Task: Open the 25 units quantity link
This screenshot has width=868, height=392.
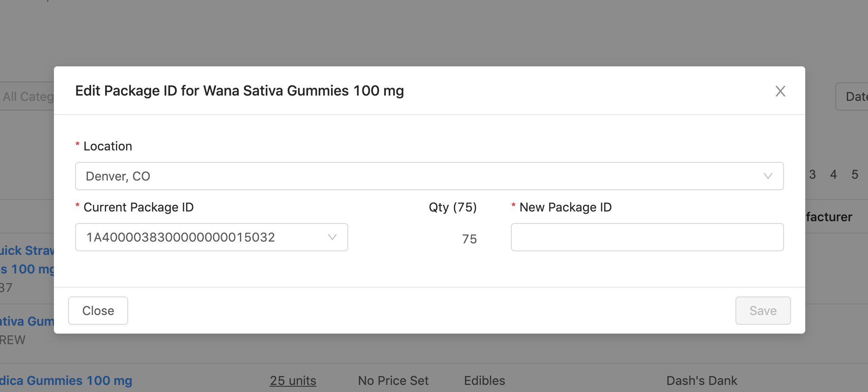Action: click(x=293, y=380)
